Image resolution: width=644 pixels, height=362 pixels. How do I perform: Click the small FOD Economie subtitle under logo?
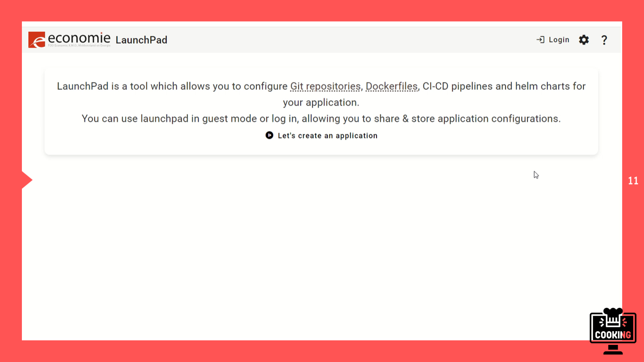79,46
